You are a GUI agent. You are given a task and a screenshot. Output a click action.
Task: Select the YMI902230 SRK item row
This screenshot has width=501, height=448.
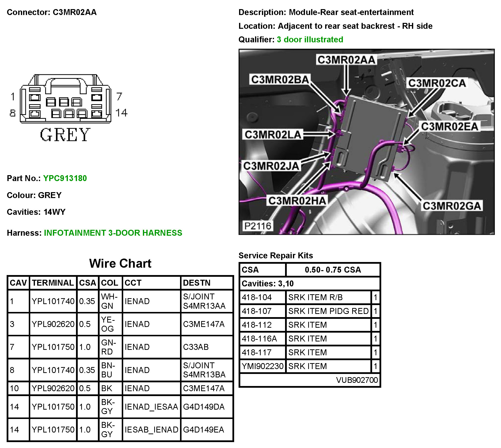263,366
